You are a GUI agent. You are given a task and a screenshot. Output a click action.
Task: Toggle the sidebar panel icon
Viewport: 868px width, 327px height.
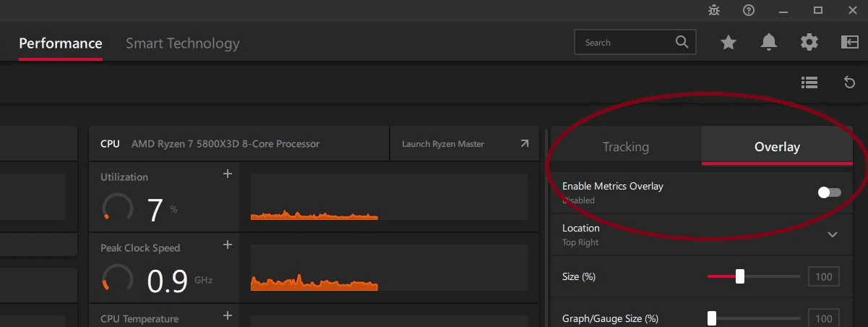(x=849, y=42)
